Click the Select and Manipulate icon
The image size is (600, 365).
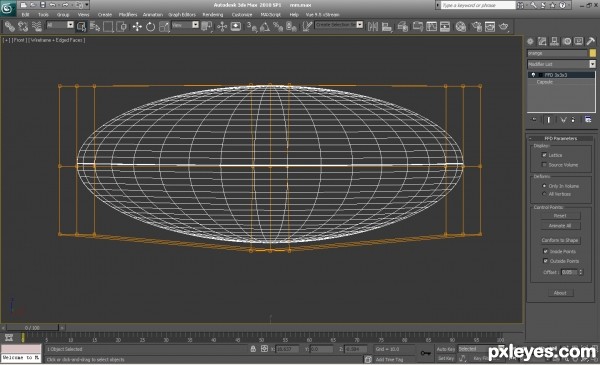pos(222,26)
